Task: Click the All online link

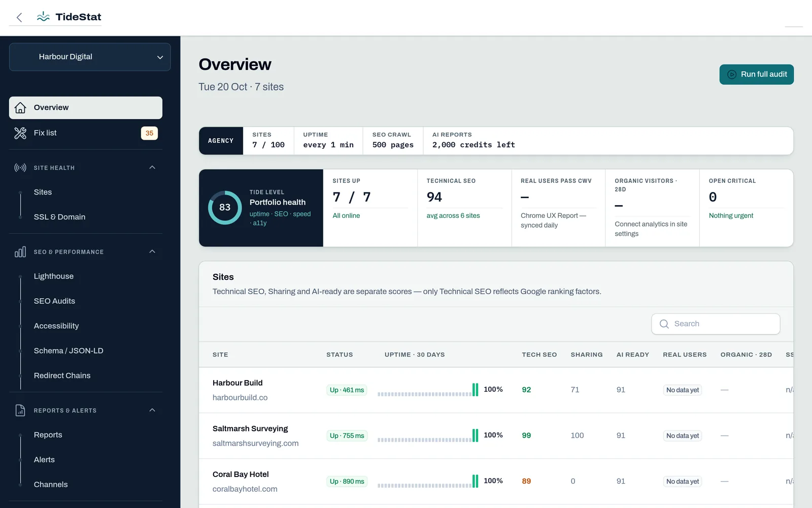Action: (346, 216)
